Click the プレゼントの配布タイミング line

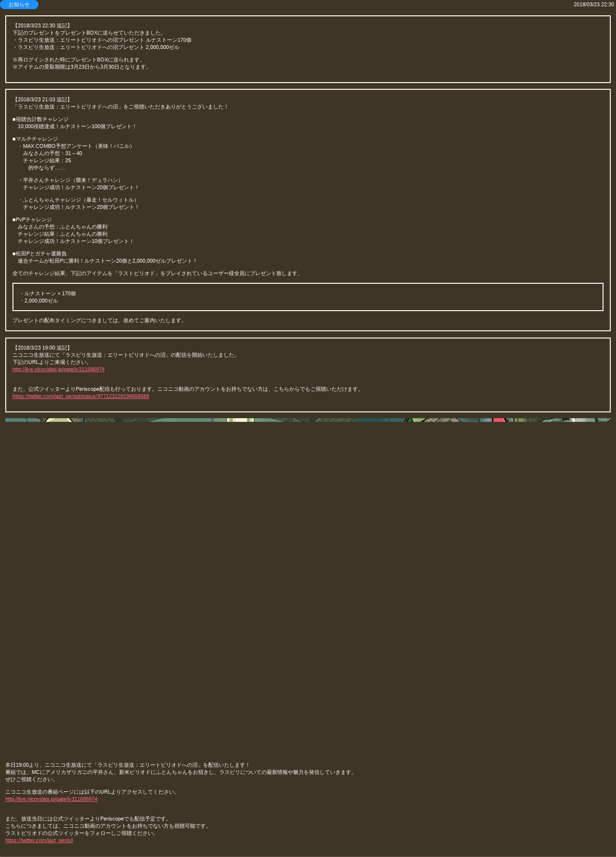point(99,320)
